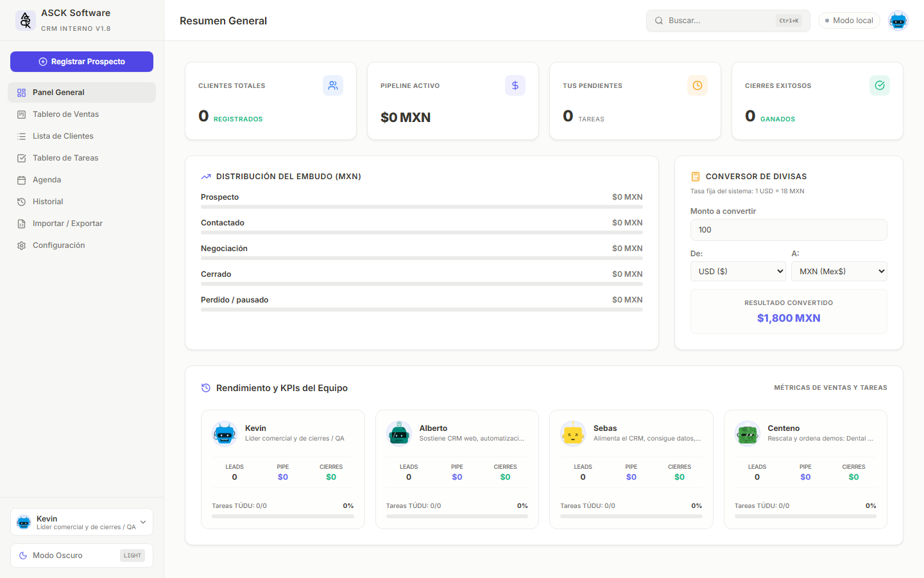The width and height of the screenshot is (924, 578).
Task: Open Importar / Exportar page
Action: [x=81, y=223]
